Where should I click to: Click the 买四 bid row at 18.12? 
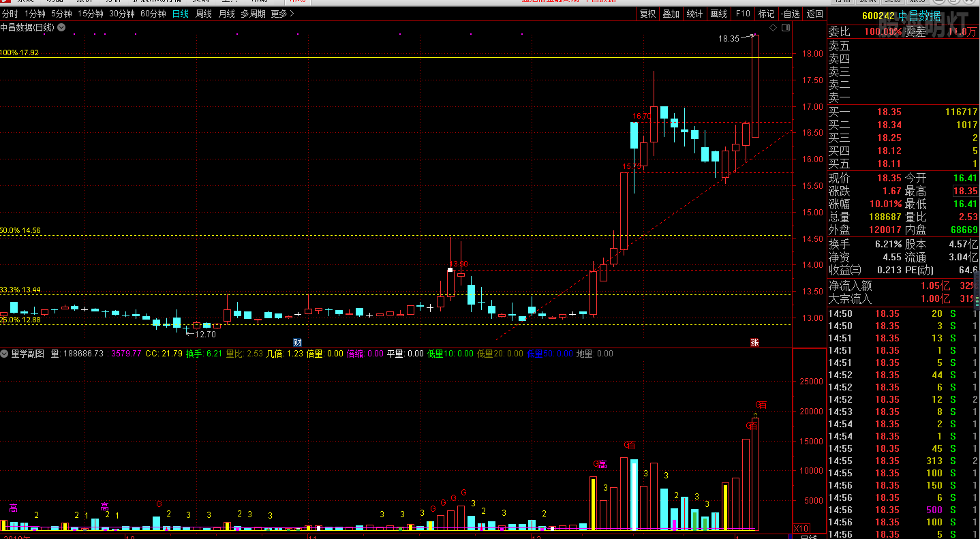[x=903, y=151]
